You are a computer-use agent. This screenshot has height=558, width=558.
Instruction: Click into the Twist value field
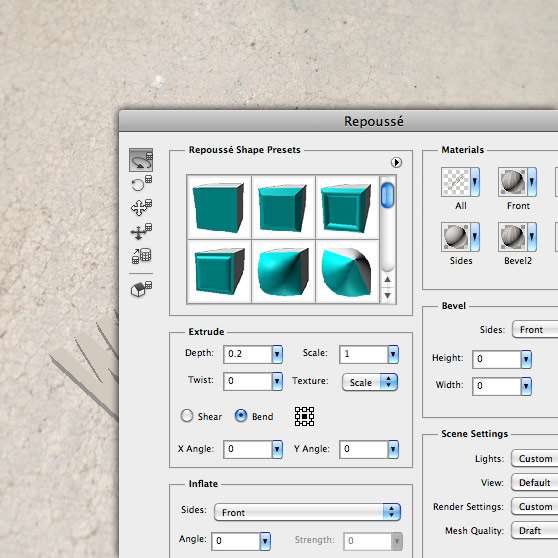click(248, 381)
